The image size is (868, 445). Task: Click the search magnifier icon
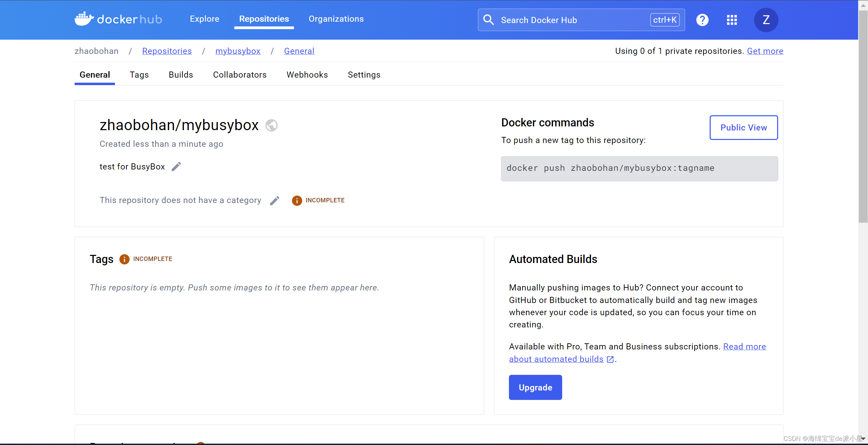coord(488,20)
